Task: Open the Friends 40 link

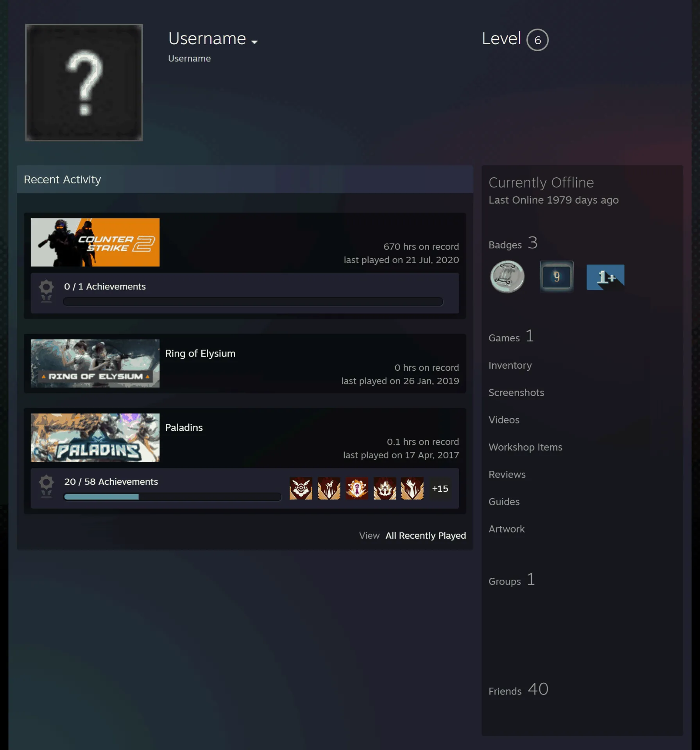Action: coord(519,689)
